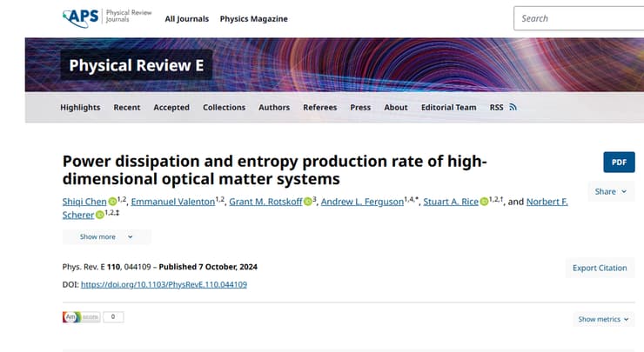Open the Share dropdown

tap(610, 191)
